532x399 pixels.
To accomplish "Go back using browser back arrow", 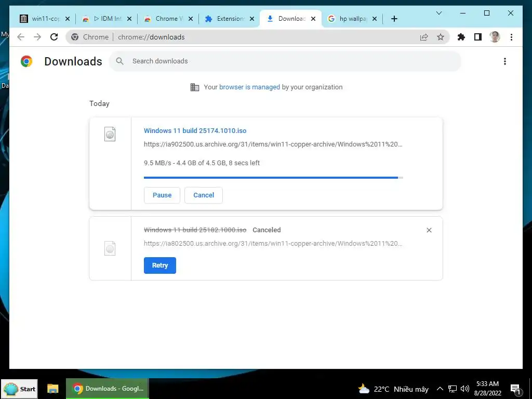I will click(x=21, y=37).
